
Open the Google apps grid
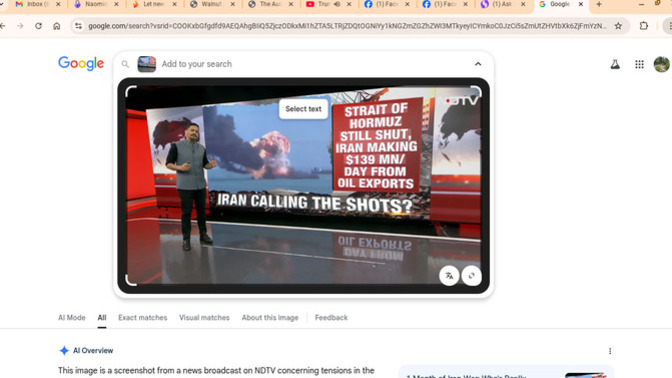[639, 64]
